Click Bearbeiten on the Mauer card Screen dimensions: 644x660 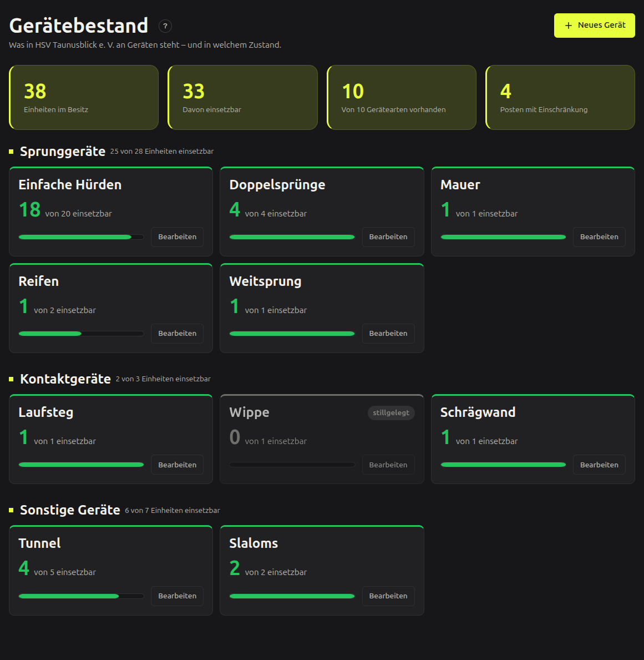pyautogui.click(x=599, y=237)
